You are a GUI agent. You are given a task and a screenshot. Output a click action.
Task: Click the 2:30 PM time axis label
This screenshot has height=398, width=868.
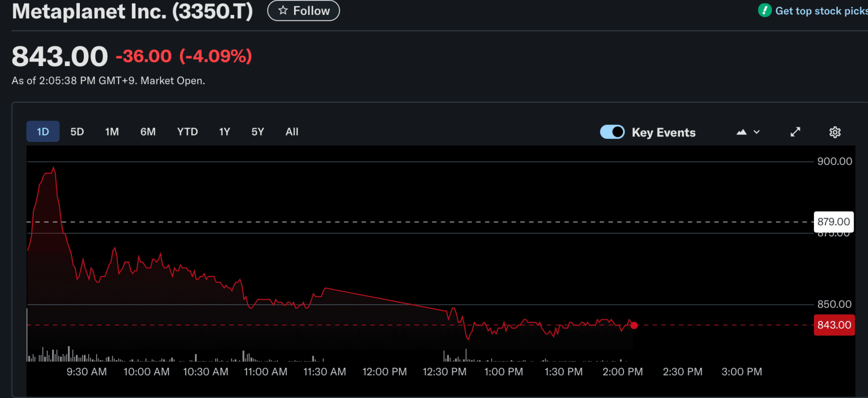pos(682,372)
